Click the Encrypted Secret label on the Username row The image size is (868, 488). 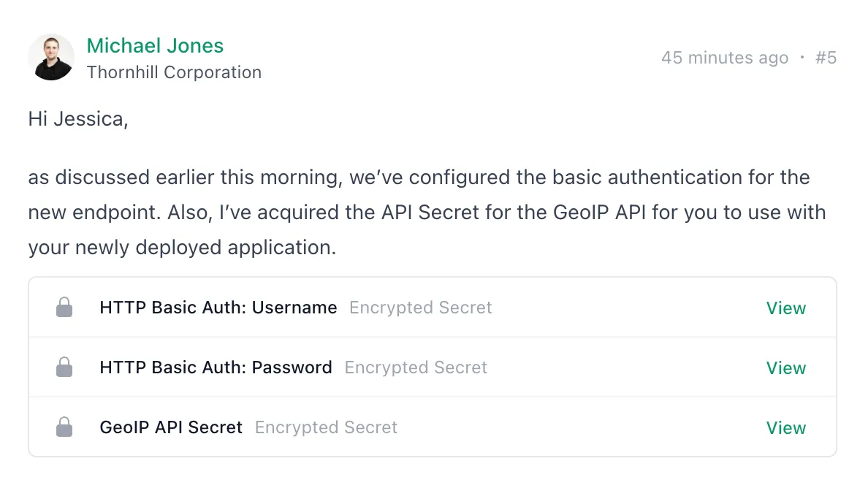click(x=420, y=308)
